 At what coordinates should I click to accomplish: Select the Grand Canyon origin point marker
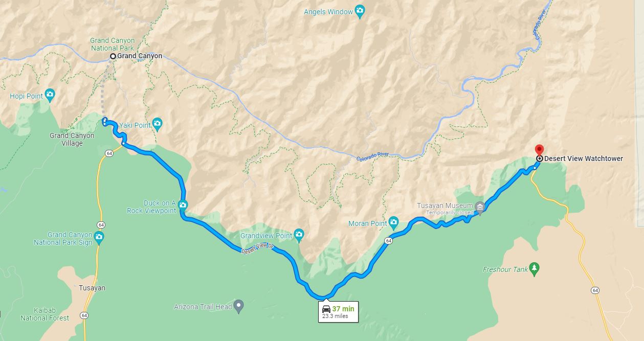coord(113,56)
